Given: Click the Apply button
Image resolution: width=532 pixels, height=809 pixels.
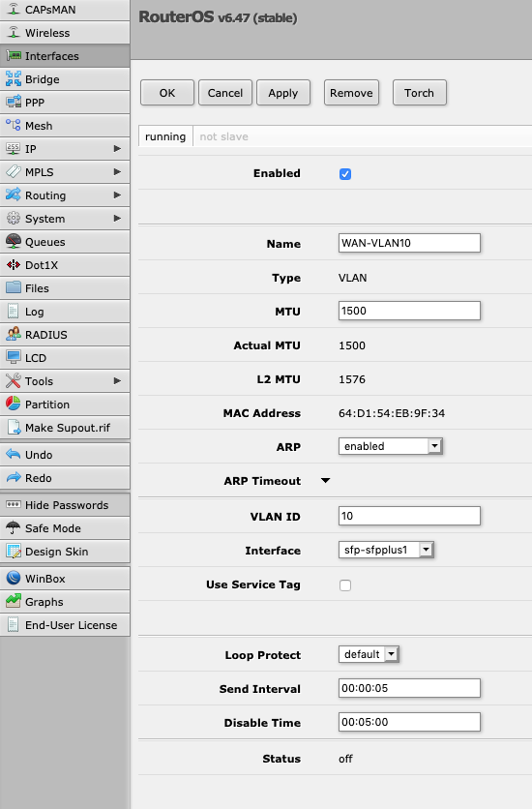Looking at the screenshot, I should [x=283, y=93].
